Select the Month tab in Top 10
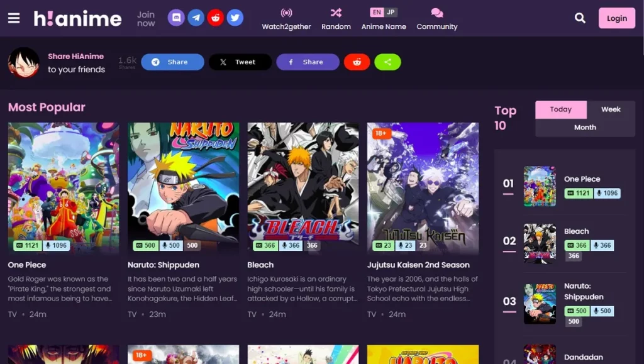This screenshot has width=644, height=364. 585,127
